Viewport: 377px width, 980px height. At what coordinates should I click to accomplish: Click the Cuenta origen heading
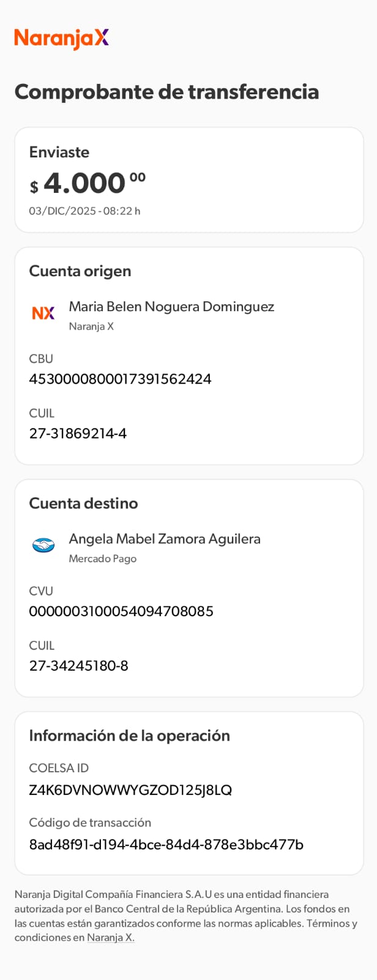pyautogui.click(x=80, y=271)
